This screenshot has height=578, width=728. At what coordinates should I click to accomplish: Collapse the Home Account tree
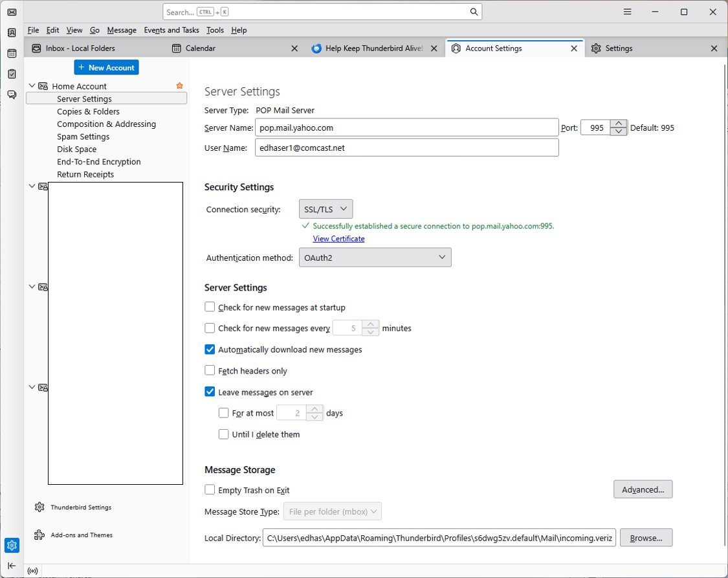point(32,86)
